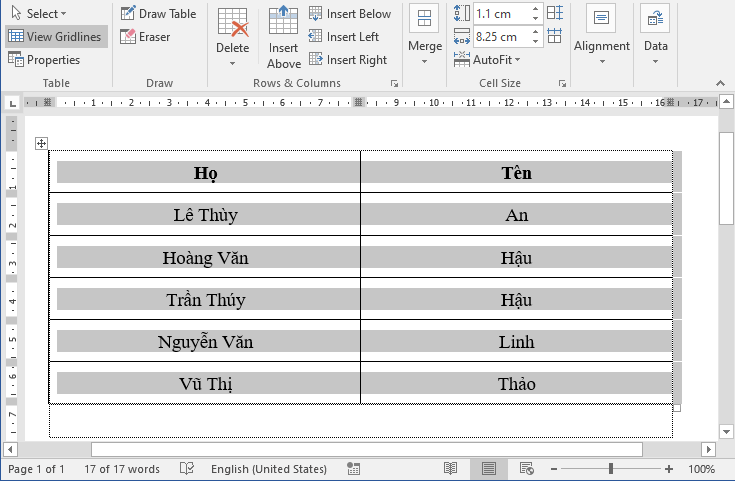Decrease column width with down arrow

click(x=535, y=41)
